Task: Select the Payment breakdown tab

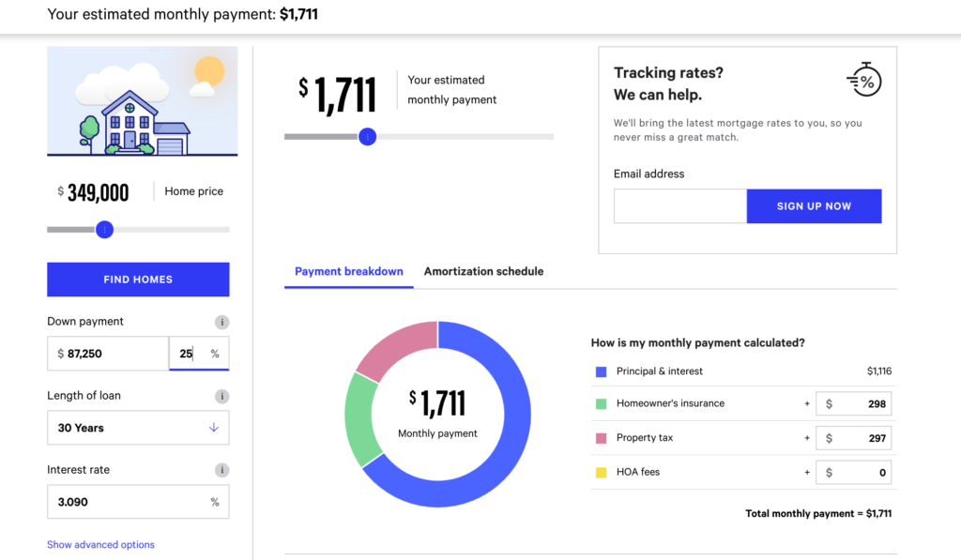Action: [348, 272]
